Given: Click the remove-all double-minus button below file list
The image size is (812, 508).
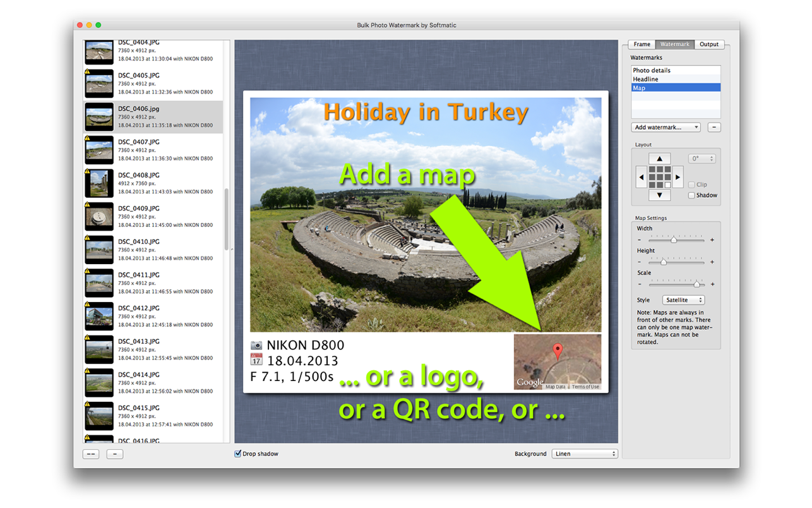Looking at the screenshot, I should click(x=91, y=454).
